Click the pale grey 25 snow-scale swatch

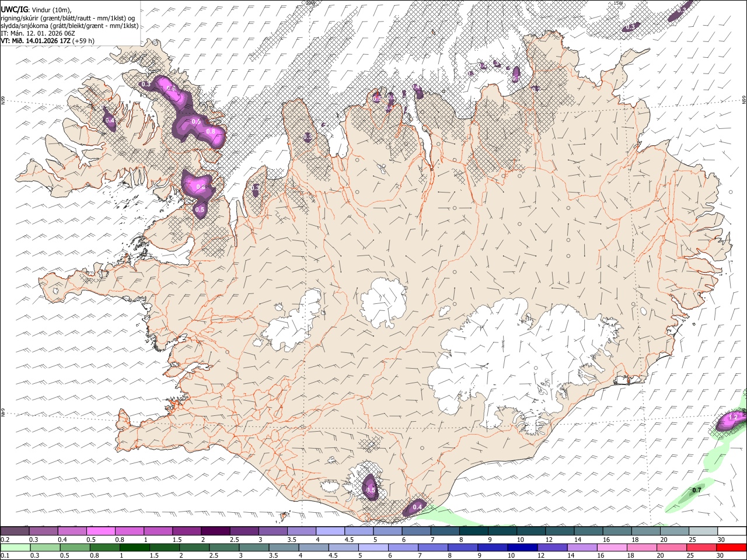703,531
